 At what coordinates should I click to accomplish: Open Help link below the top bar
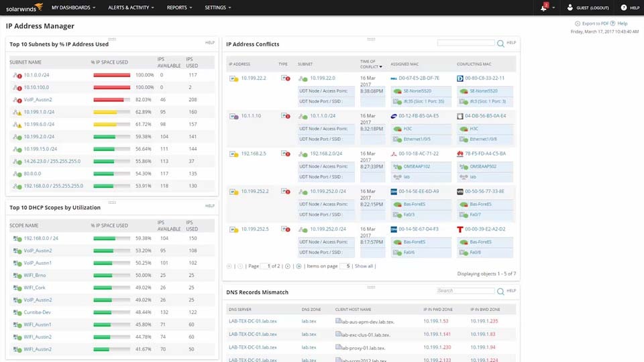(623, 24)
